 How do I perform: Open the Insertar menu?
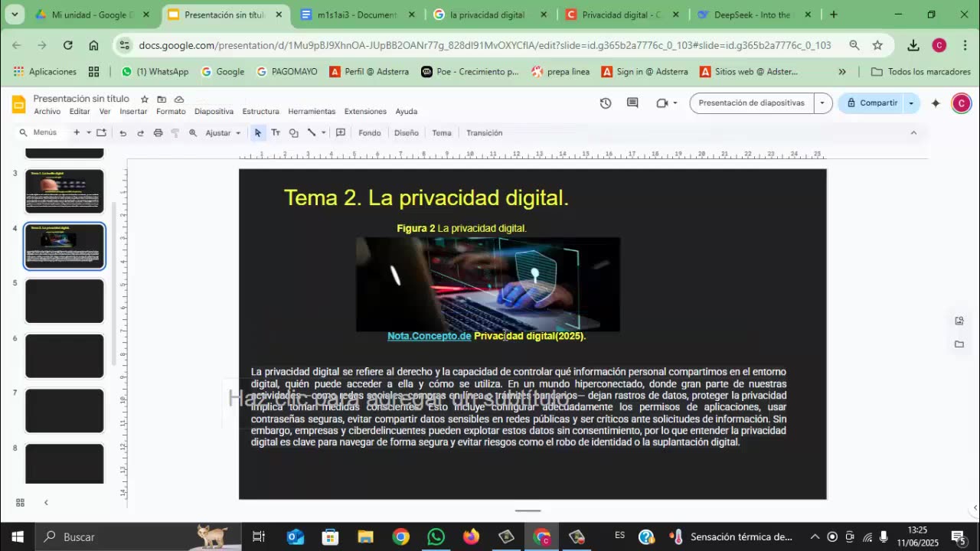(133, 111)
